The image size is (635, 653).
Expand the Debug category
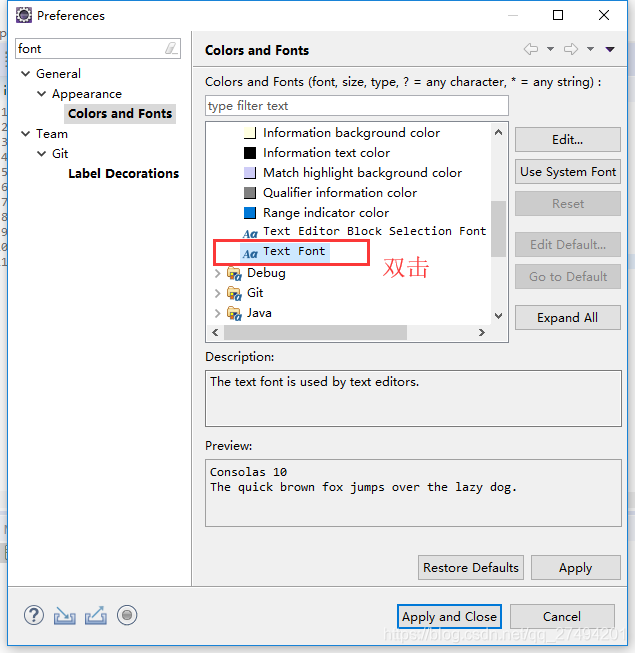[x=217, y=274]
